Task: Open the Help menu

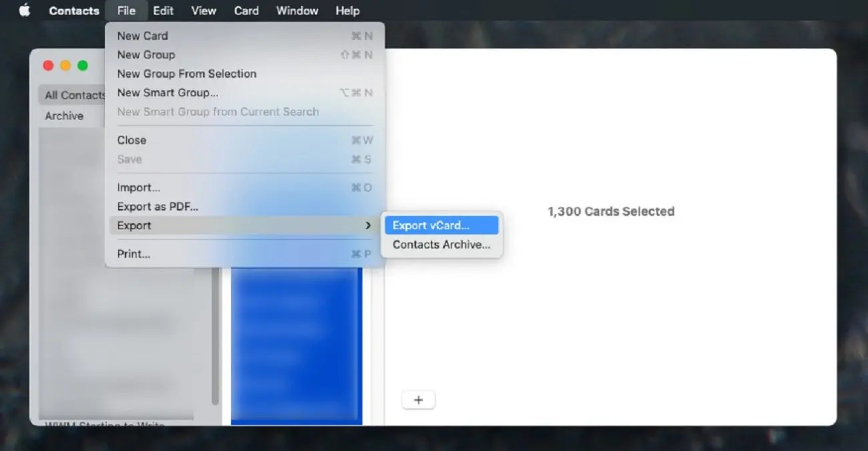Action: pos(347,11)
